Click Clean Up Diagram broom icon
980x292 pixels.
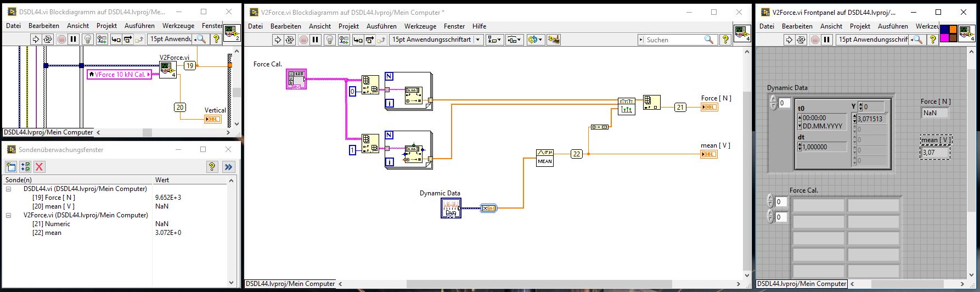pyautogui.click(x=554, y=40)
